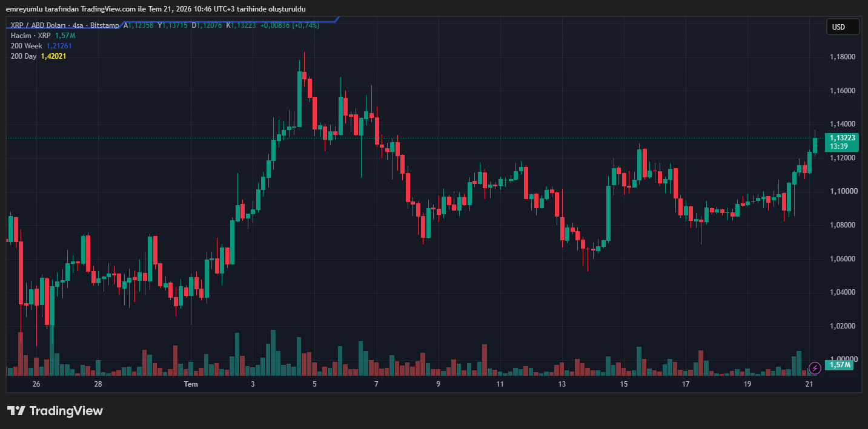Click the 1,02000 price axis label
This screenshot has width=868, height=429.
click(x=843, y=326)
